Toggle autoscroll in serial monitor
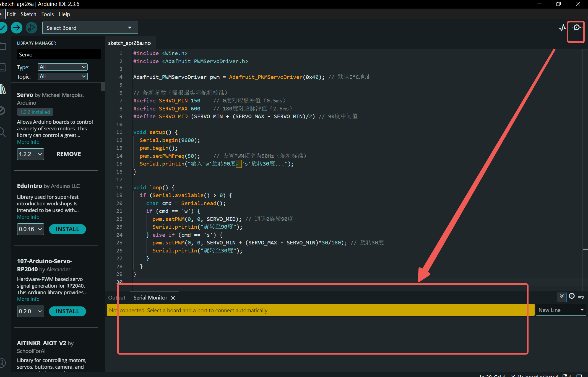This screenshot has height=377, width=588. [x=561, y=297]
